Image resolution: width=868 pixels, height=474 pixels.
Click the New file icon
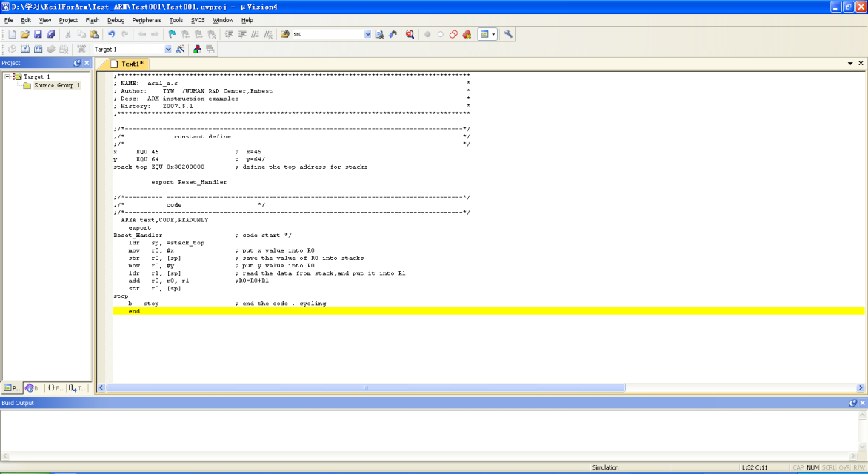tap(11, 34)
